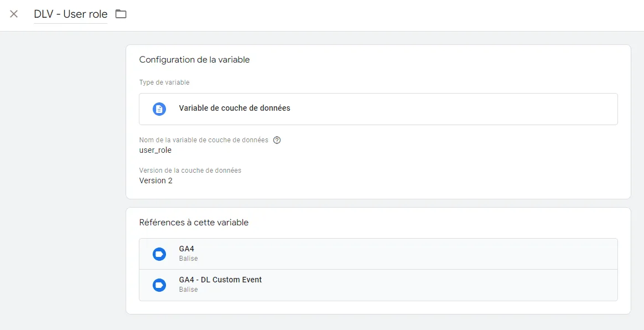Click the Version 2 data layer value
Image resolution: width=644 pixels, height=330 pixels.
[x=155, y=181]
